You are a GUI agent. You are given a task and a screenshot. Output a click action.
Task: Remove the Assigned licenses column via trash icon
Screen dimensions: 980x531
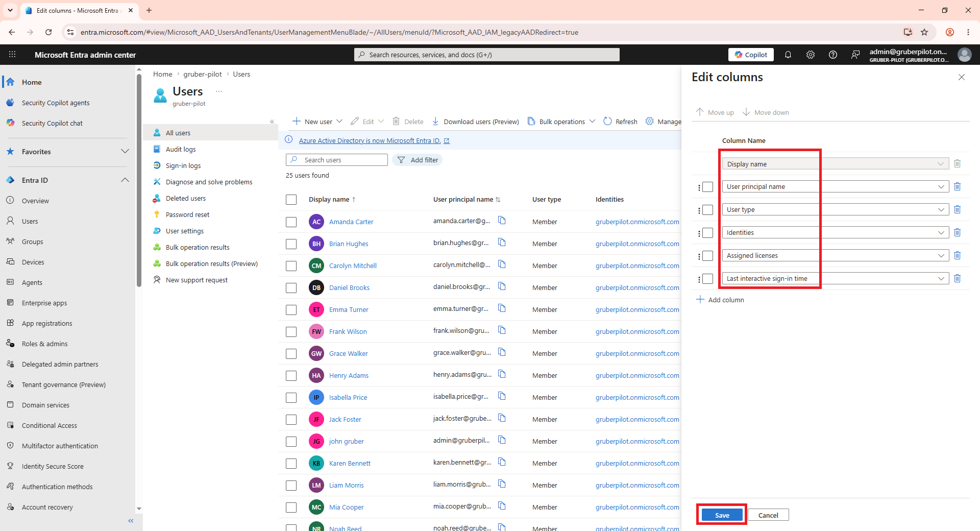pos(958,255)
